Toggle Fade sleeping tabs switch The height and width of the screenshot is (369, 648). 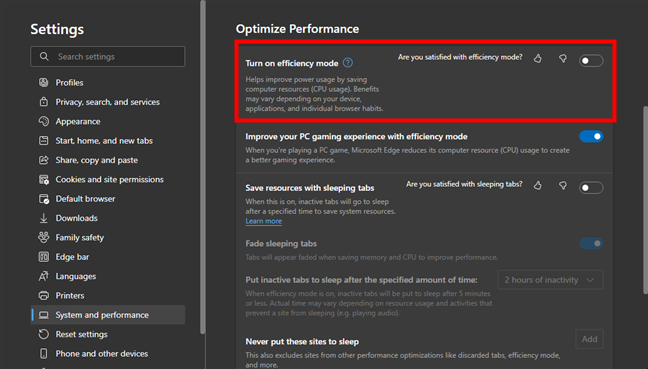591,243
